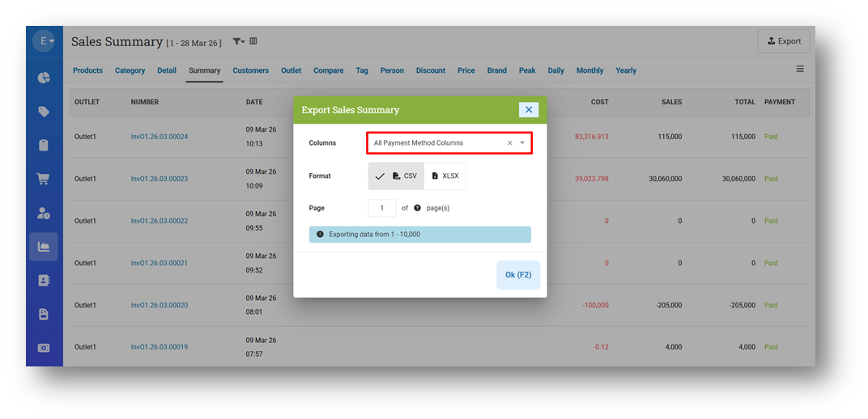Click the page count info icon
This screenshot has height=419, width=868.
click(417, 209)
